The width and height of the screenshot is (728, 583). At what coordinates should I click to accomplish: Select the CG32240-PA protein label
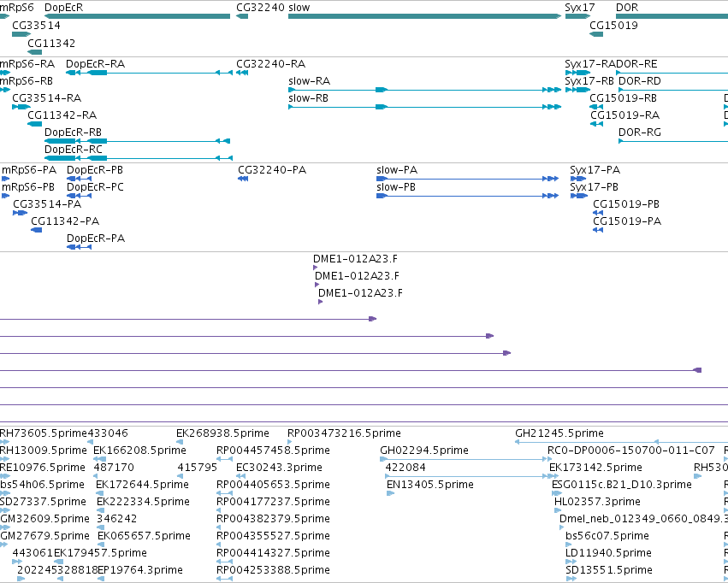click(x=272, y=170)
